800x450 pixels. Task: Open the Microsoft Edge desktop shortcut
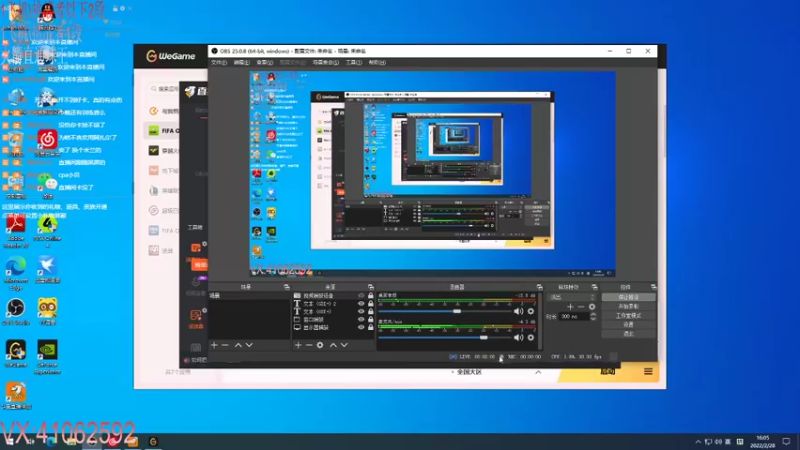click(16, 273)
